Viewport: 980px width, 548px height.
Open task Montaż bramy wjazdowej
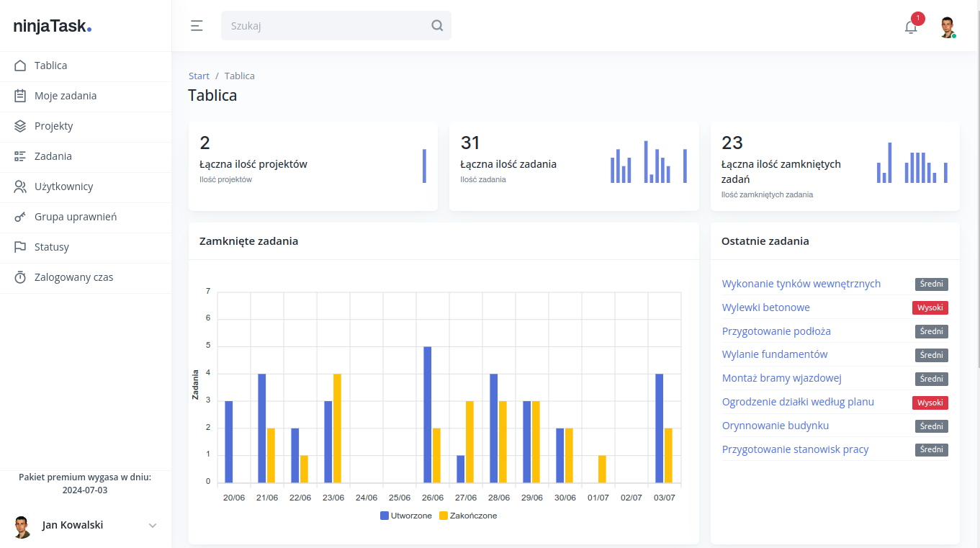tap(781, 378)
